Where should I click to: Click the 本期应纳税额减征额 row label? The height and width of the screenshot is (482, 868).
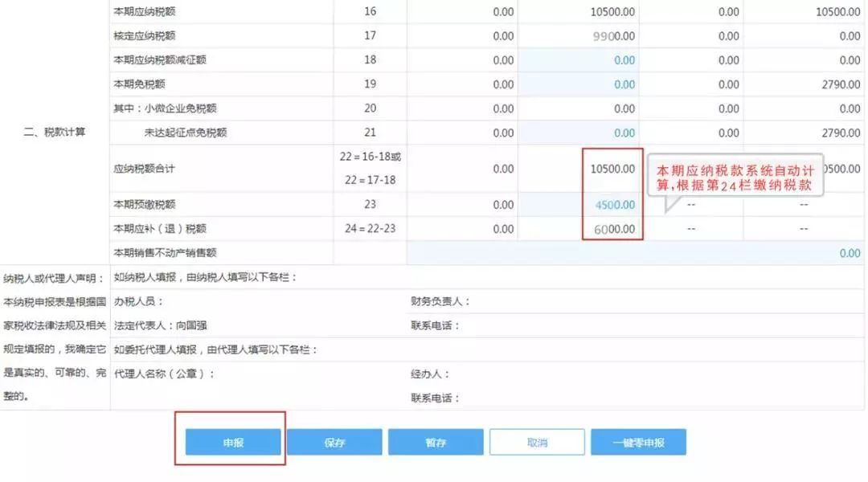pos(160,60)
